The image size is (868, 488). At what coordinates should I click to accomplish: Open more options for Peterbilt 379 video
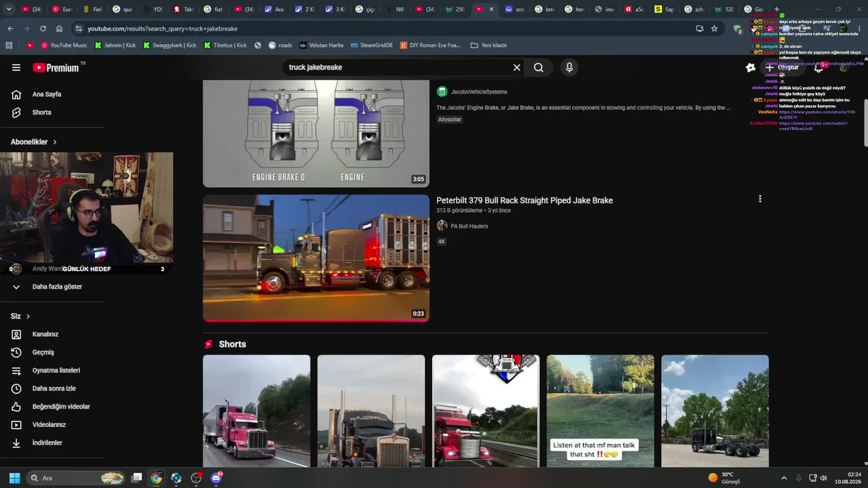click(759, 199)
